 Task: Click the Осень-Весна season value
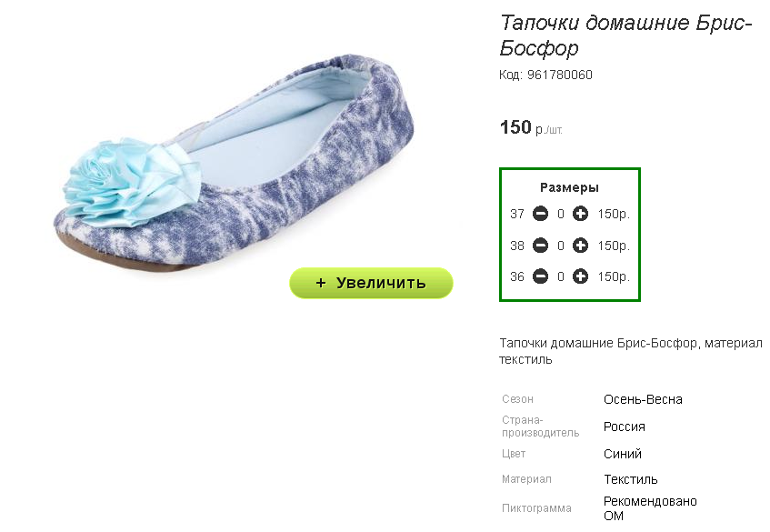(x=643, y=399)
